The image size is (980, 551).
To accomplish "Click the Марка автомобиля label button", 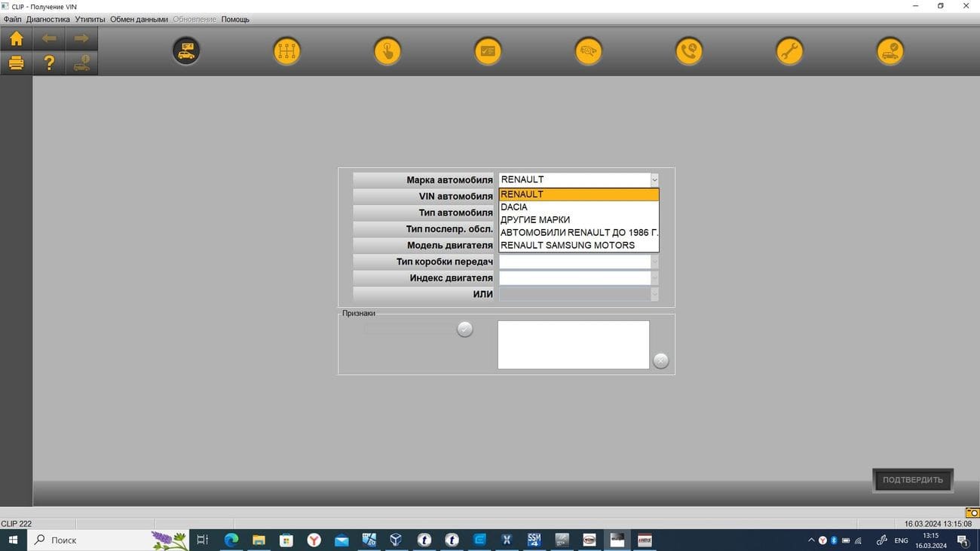I will 424,180.
